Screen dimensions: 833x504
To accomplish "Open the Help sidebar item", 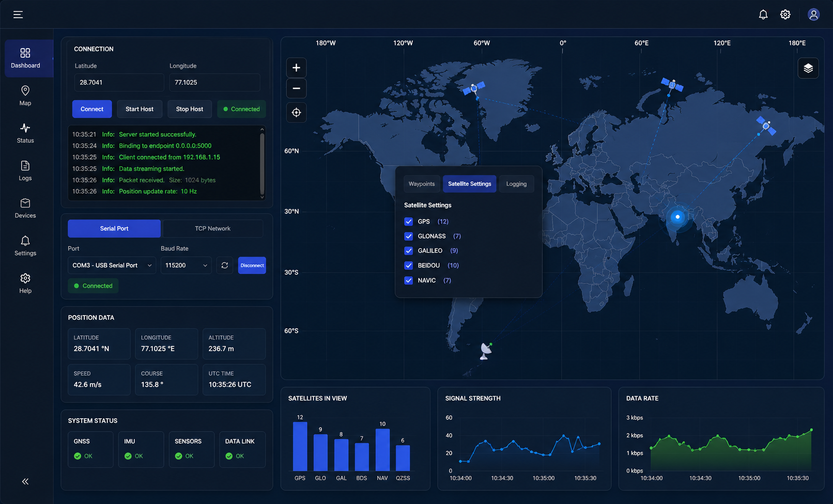I will pos(25,283).
